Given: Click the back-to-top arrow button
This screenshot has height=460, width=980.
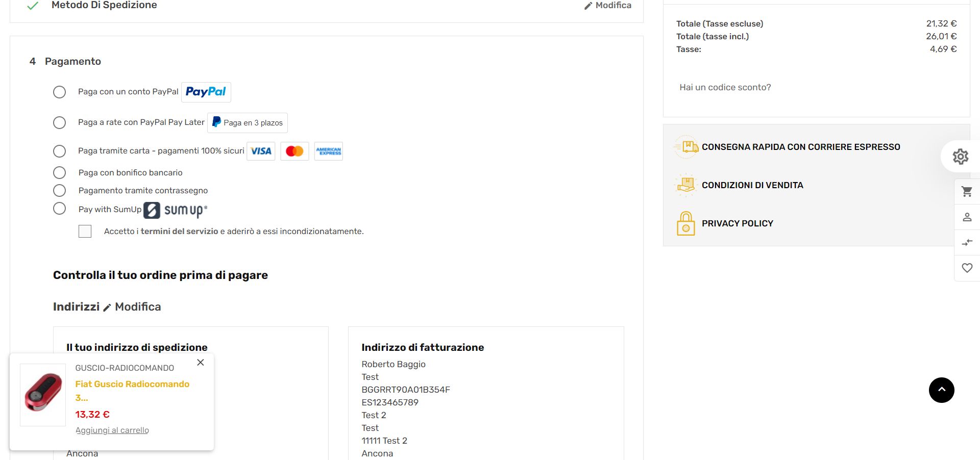Looking at the screenshot, I should (941, 390).
